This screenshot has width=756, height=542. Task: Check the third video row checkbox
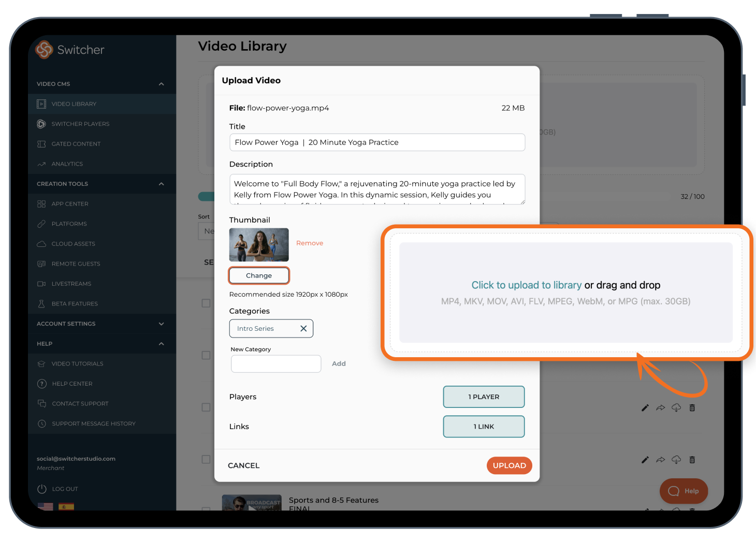pos(206,407)
